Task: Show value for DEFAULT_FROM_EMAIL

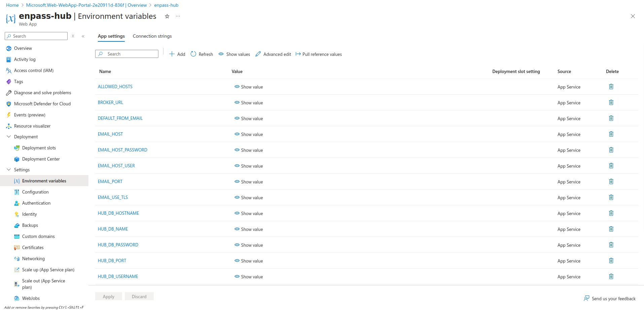Action: pyautogui.click(x=249, y=118)
